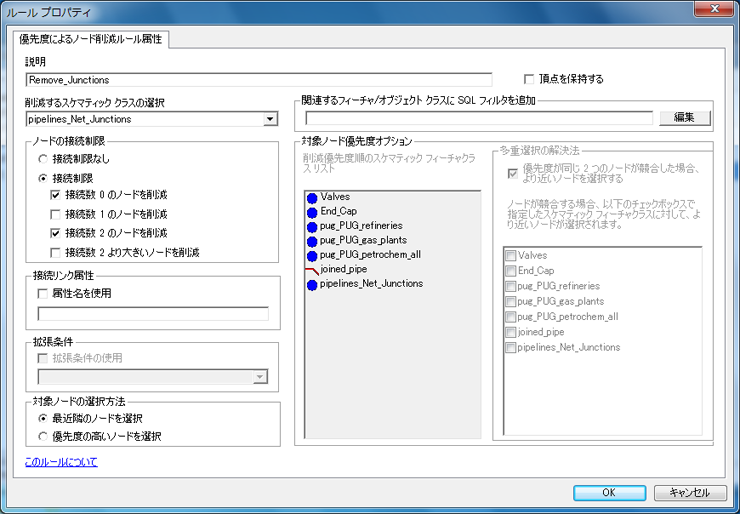Select the 接続制限なし radio button
Screen dimensions: 740x514
(42, 159)
